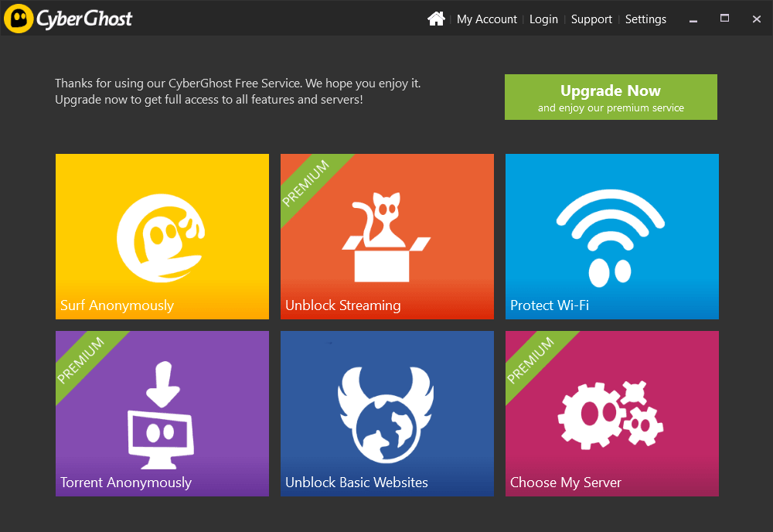Click PREMIUM ribbon on Torrent Anonymously tile

tap(83, 359)
